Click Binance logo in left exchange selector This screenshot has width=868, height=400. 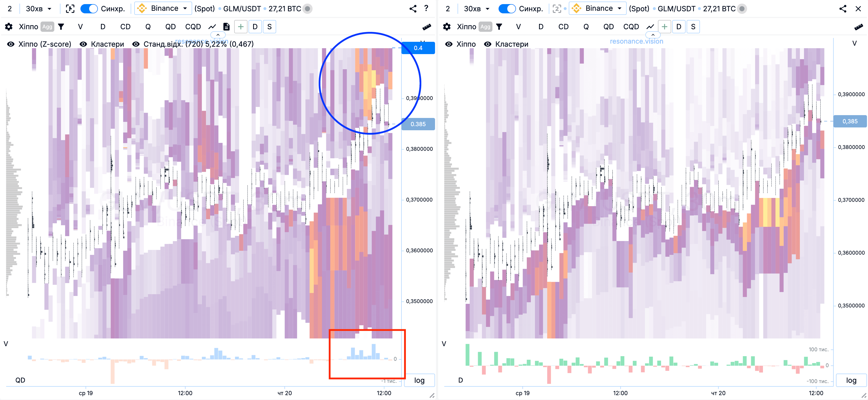142,8
